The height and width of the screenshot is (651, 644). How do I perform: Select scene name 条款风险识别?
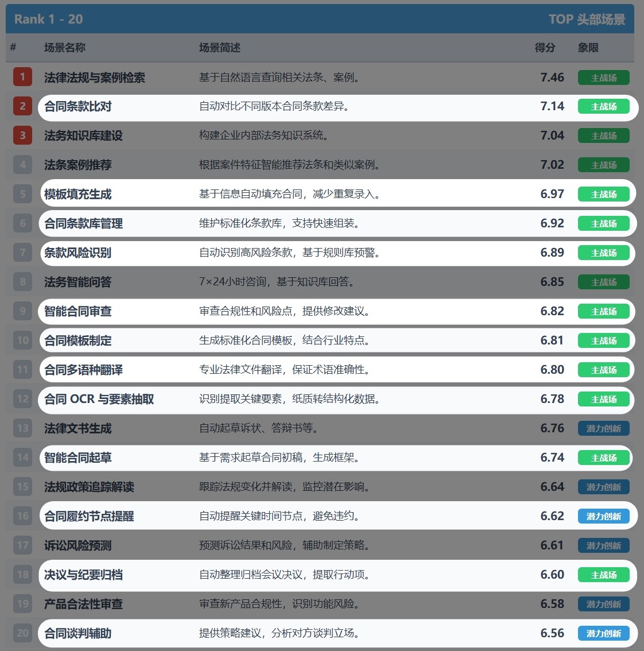[78, 253]
